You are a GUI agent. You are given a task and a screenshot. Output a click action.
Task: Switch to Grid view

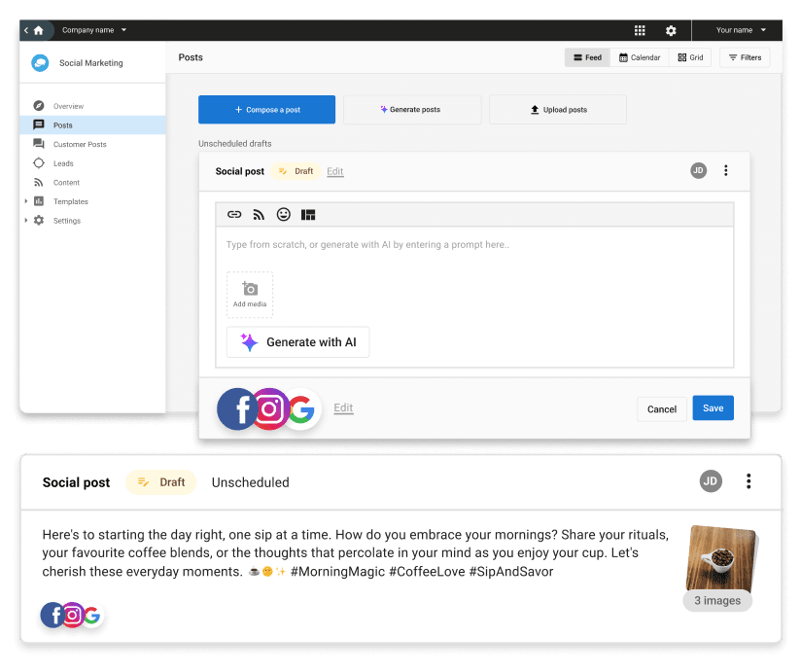(690, 58)
